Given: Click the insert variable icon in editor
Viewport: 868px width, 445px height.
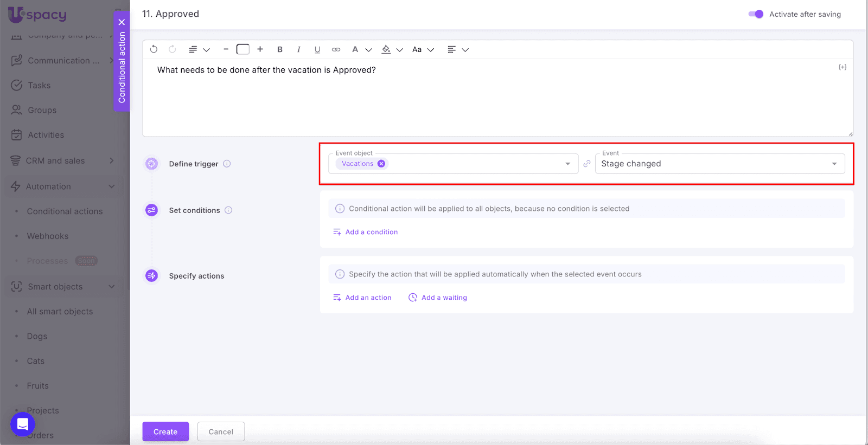Looking at the screenshot, I should 842,67.
